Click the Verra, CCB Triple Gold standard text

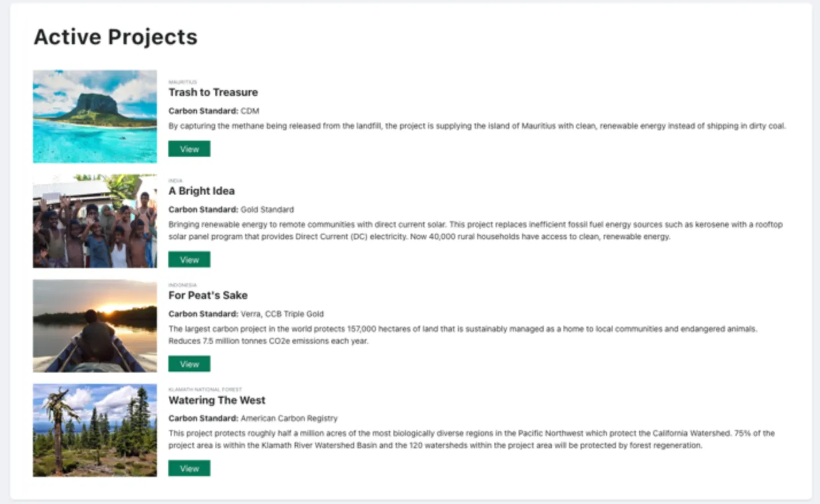click(x=282, y=314)
